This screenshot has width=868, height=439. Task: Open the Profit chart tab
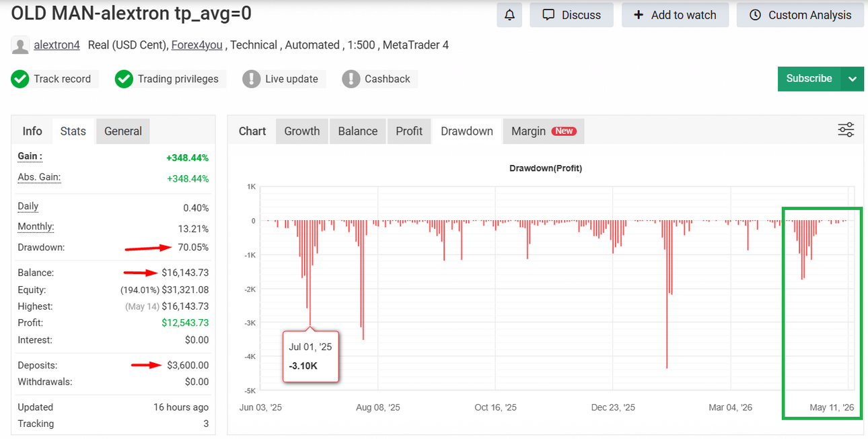[x=408, y=131]
